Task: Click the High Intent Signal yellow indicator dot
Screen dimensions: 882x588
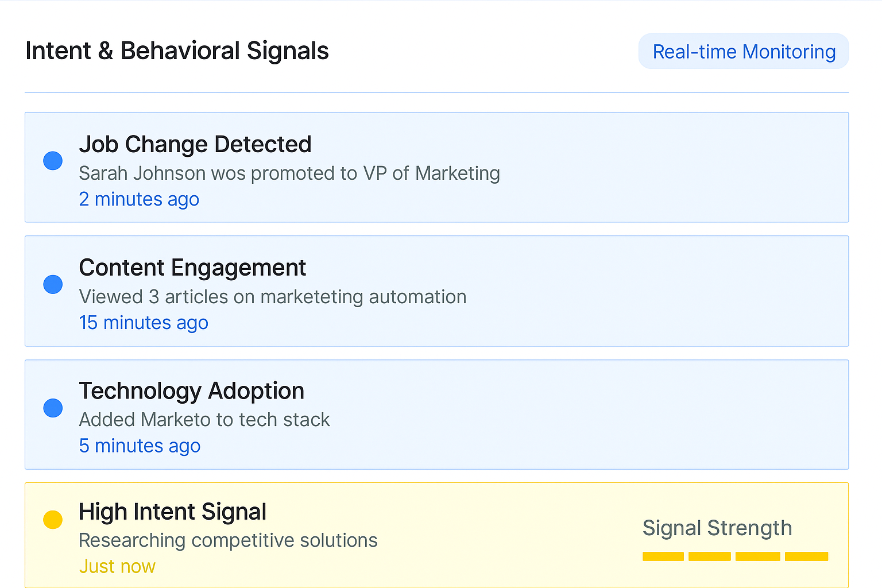Action: pos(52,519)
